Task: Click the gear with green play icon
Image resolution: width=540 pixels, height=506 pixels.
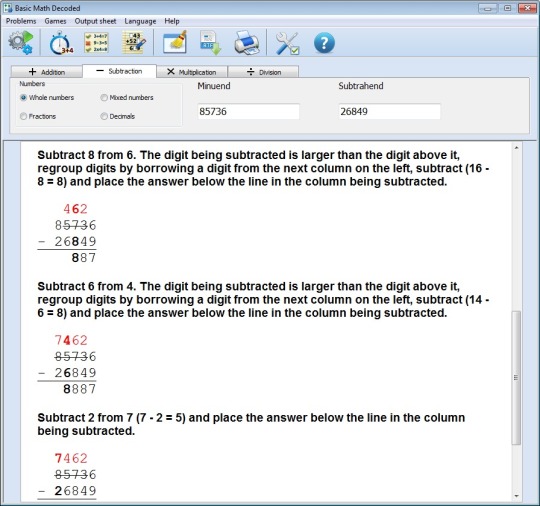Action: 21,43
